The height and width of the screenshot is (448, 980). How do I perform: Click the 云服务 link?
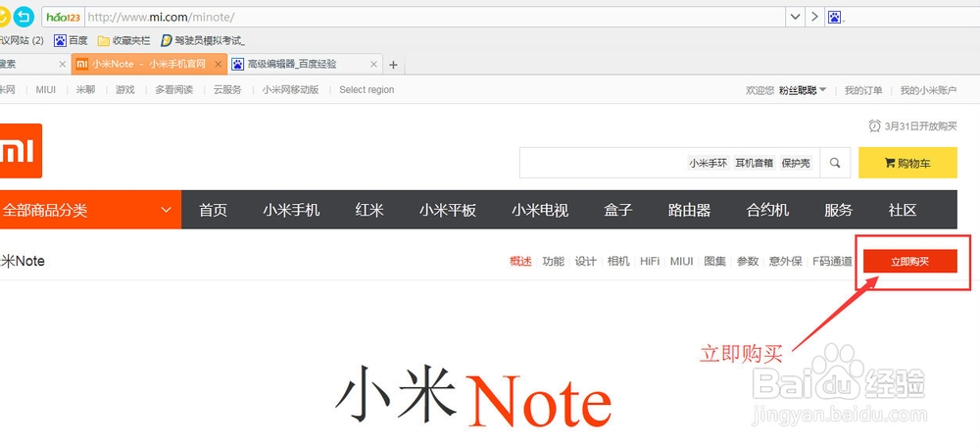tap(227, 90)
